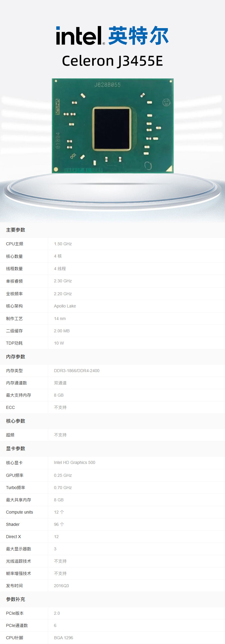Select the 14 nm value
Image resolution: width=225 pixels, height=644 pixels.
(60, 319)
